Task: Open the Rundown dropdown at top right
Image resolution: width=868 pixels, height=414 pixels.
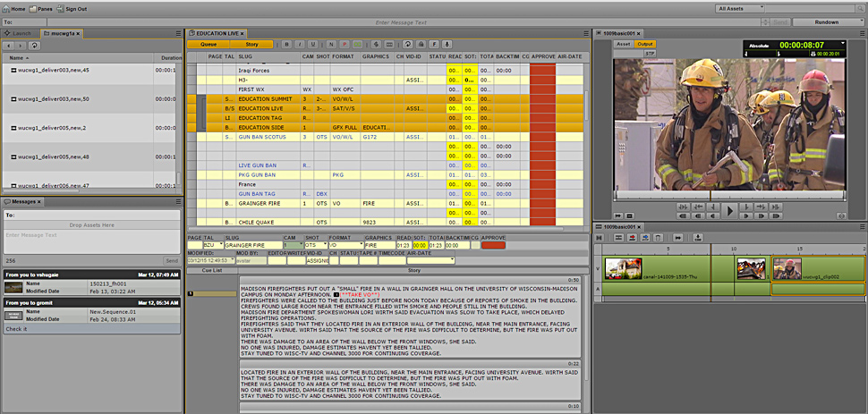Action: point(828,22)
